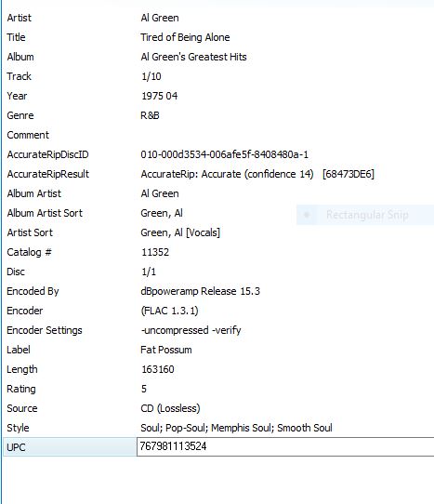Click the Artist Sort value with Vocals
This screenshot has width=434, height=504.
180,232
